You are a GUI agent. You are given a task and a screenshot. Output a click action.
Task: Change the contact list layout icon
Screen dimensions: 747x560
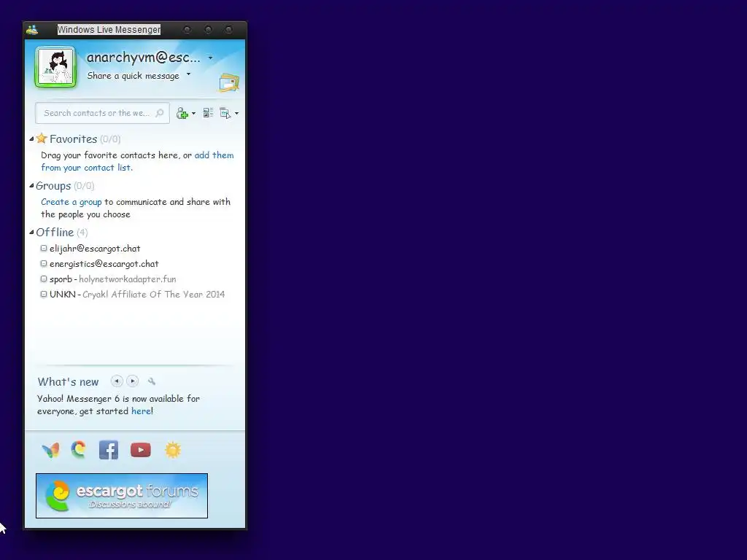point(208,113)
